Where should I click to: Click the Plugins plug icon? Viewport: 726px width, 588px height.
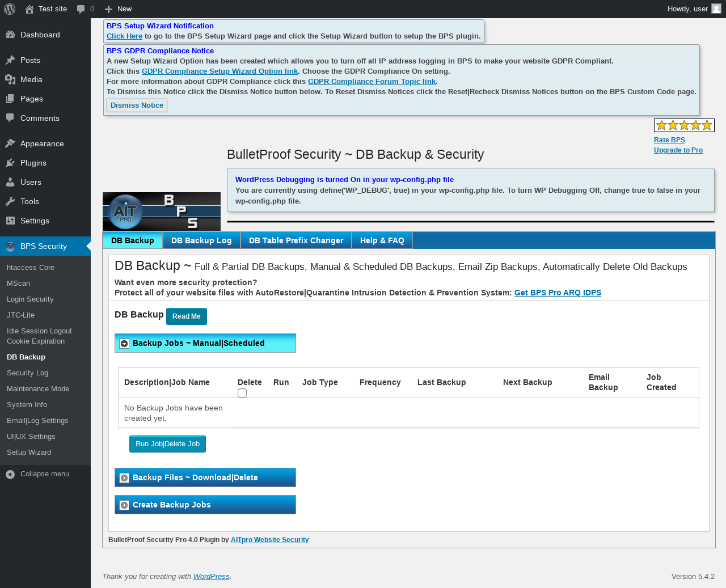10,163
